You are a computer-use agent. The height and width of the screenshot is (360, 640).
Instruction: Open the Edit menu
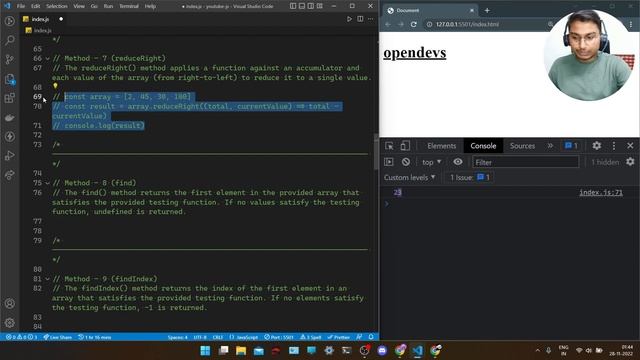pyautogui.click(x=36, y=6)
